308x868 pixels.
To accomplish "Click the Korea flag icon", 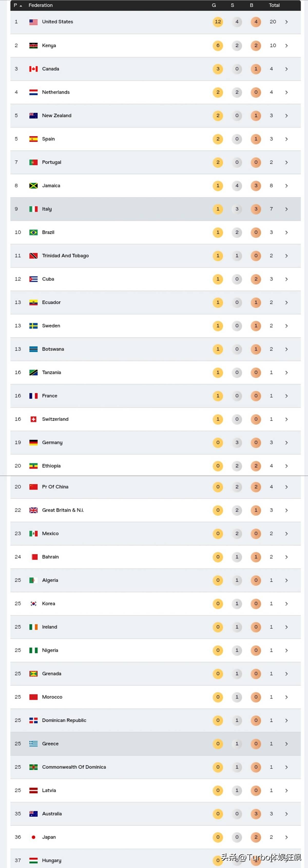I will (33, 603).
